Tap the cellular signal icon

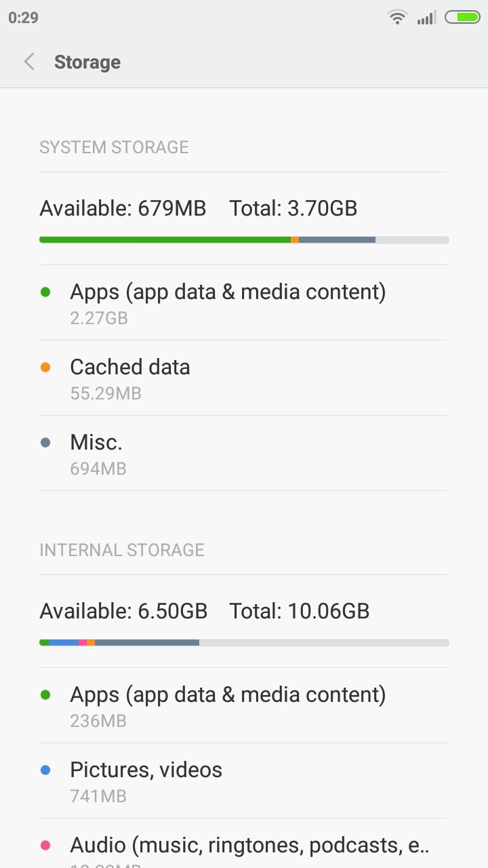(426, 18)
